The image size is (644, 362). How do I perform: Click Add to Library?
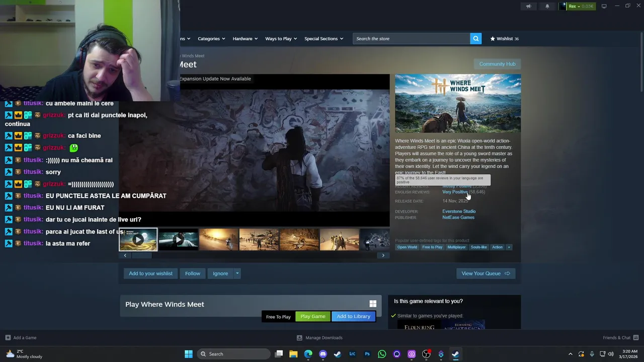[353, 316]
